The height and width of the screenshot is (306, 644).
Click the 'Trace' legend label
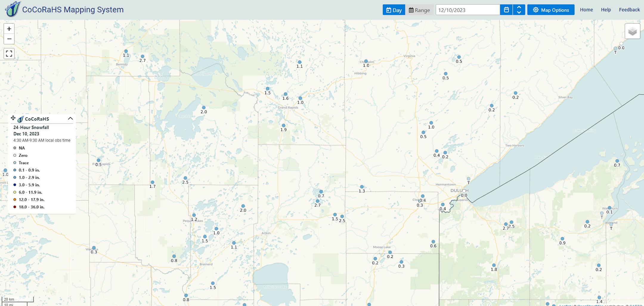24,163
